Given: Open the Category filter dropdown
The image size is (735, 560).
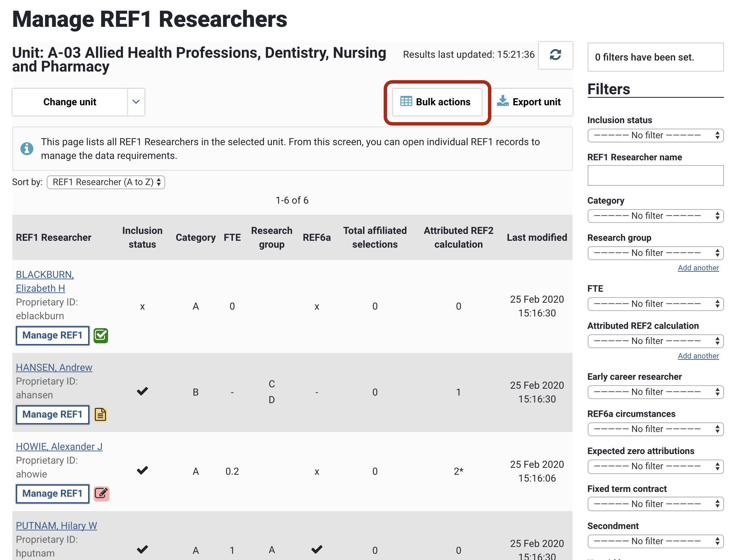Looking at the screenshot, I should (x=655, y=216).
